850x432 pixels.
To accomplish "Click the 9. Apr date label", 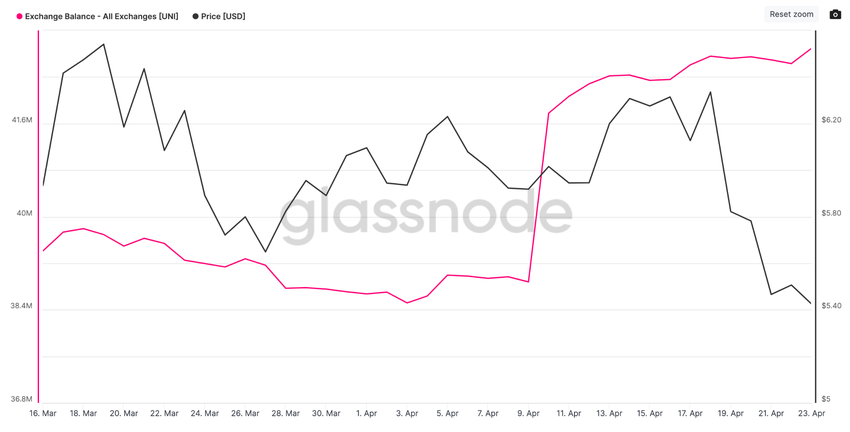I will [x=528, y=413].
